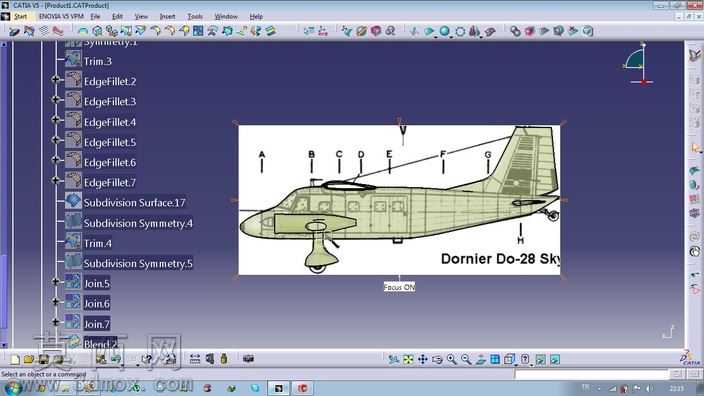Click the red recorder taskbar icon
Image resolution: width=704 pixels, height=396 pixels.
coord(302,388)
